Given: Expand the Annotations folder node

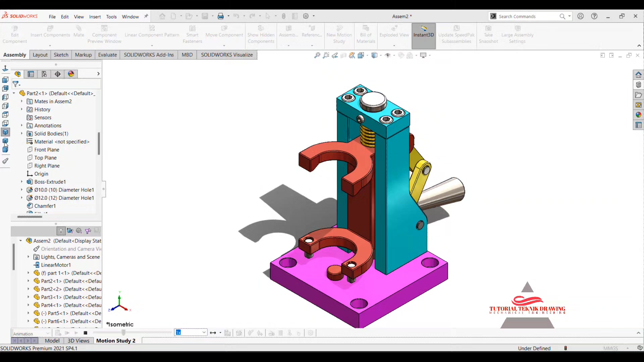Looking at the screenshot, I should tap(22, 125).
